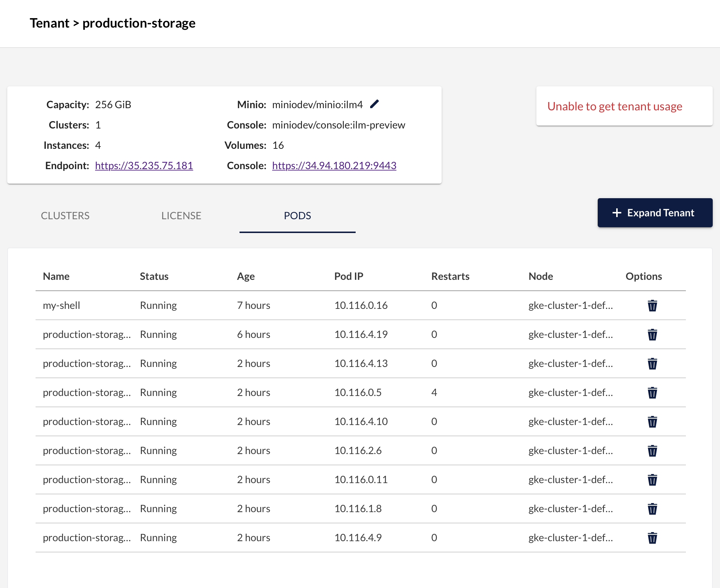Viewport: 720px width, 588px height.
Task: Click trash icon for pod with IP 10.116.4.13
Action: click(x=652, y=364)
